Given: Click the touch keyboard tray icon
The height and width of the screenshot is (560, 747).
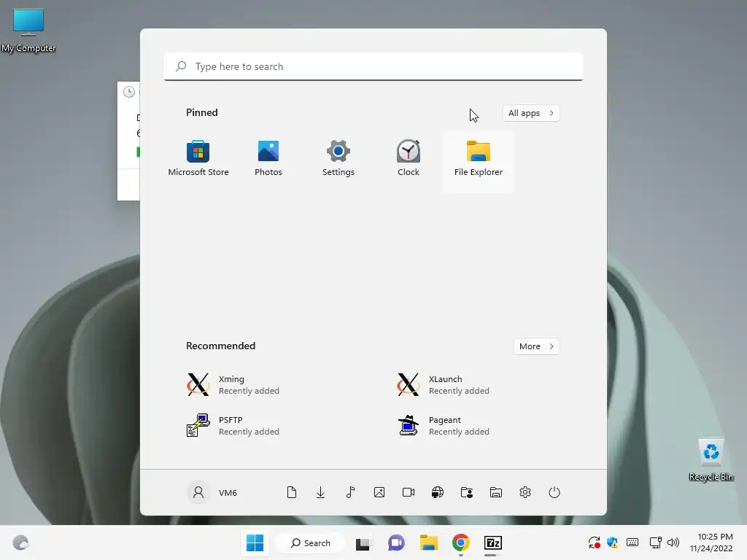Looking at the screenshot, I should [x=632, y=542].
